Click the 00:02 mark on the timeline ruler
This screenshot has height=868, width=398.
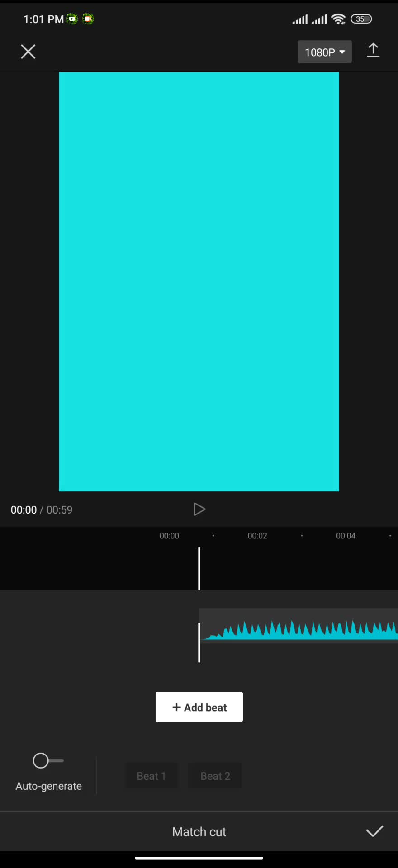click(x=257, y=536)
